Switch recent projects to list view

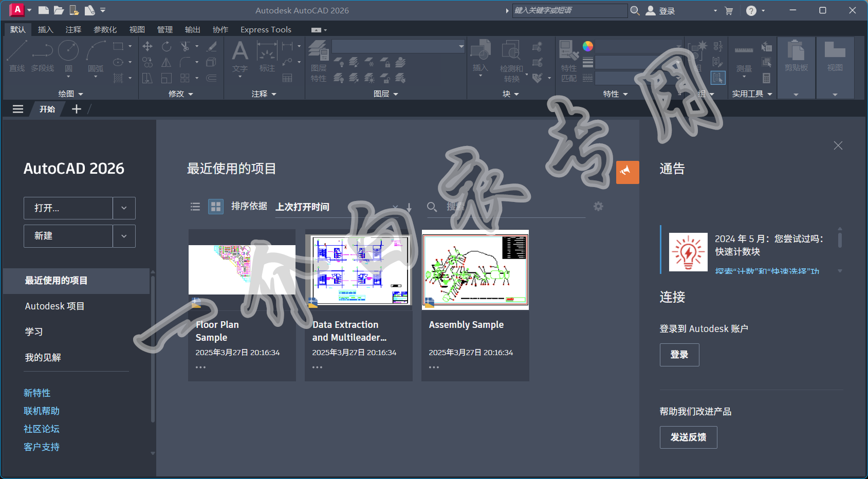(195, 207)
